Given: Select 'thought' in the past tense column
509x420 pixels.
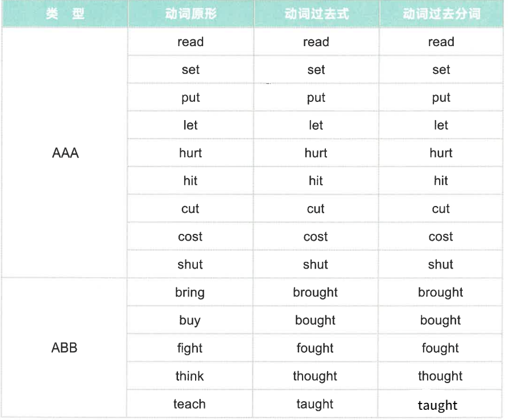Looking at the screenshot, I should coord(315,376).
